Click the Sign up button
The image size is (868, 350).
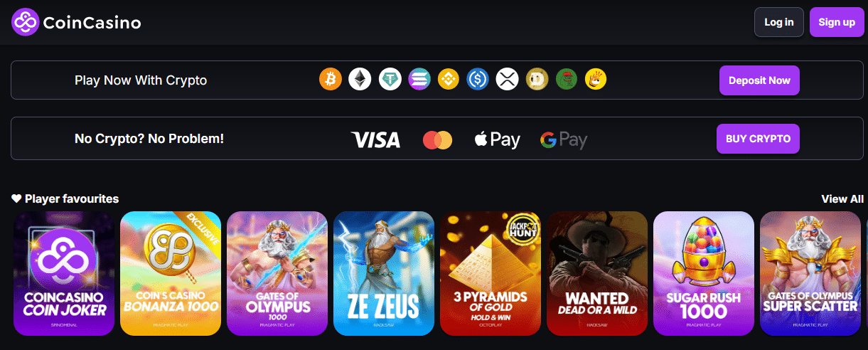click(x=837, y=22)
